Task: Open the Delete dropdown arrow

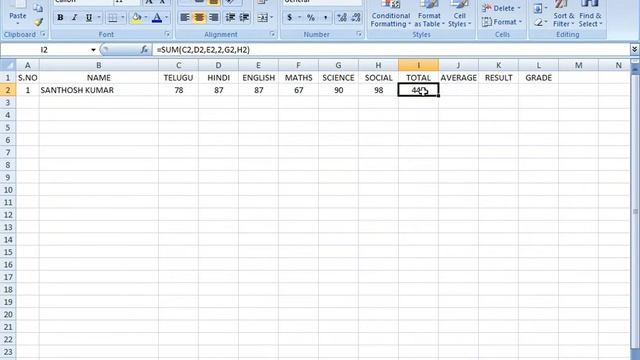Action: pyautogui.click(x=519, y=8)
